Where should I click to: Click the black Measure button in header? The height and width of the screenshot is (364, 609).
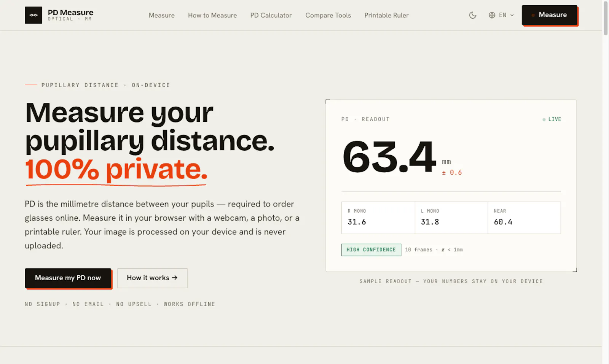click(549, 15)
